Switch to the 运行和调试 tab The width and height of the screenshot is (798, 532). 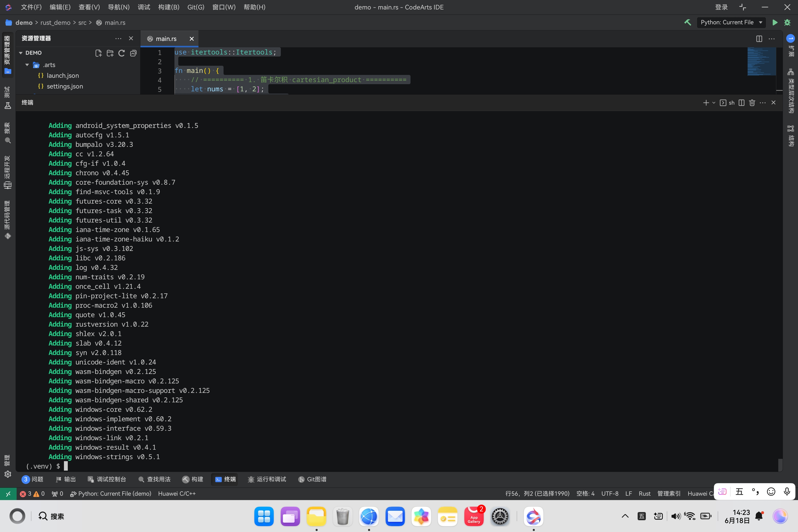267,479
